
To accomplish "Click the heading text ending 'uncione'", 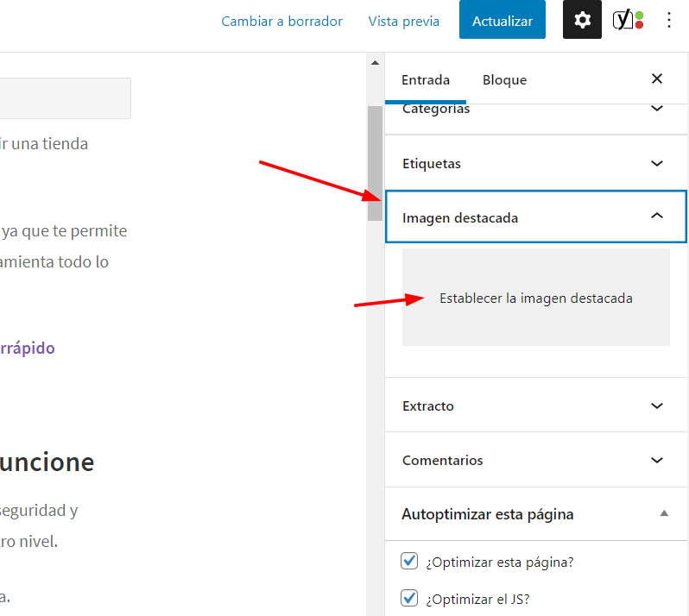I will click(47, 462).
